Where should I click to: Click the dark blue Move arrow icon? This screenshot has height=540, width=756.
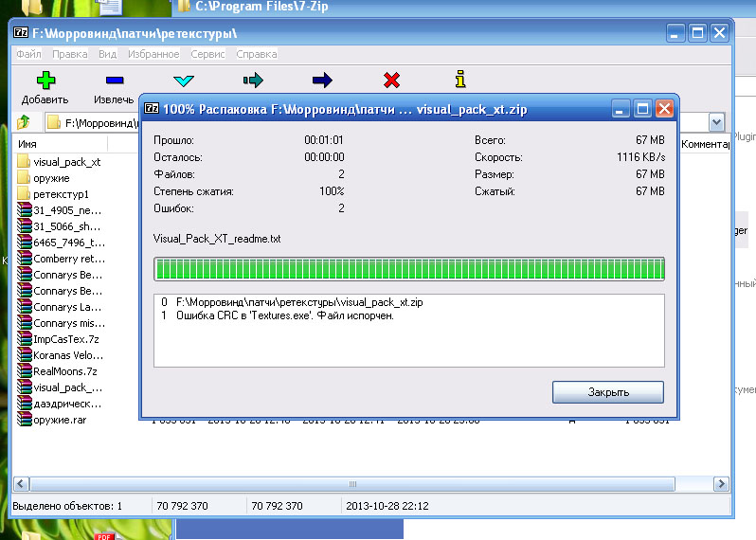(x=322, y=80)
